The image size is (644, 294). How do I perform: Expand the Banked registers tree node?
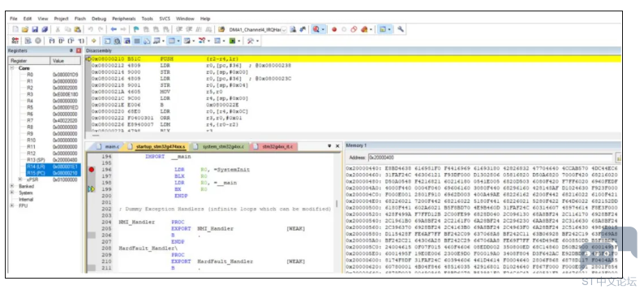point(12,186)
